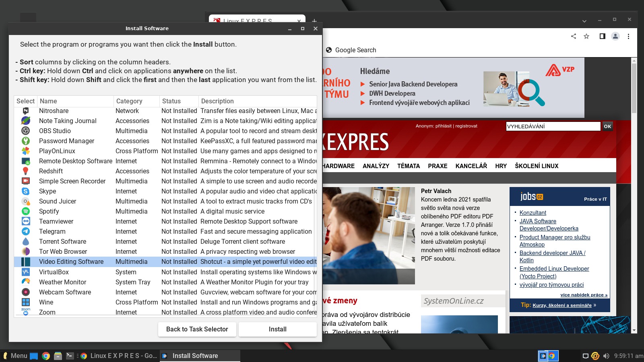Launch Chrome from taskbar quick launcher

pyautogui.click(x=46, y=356)
